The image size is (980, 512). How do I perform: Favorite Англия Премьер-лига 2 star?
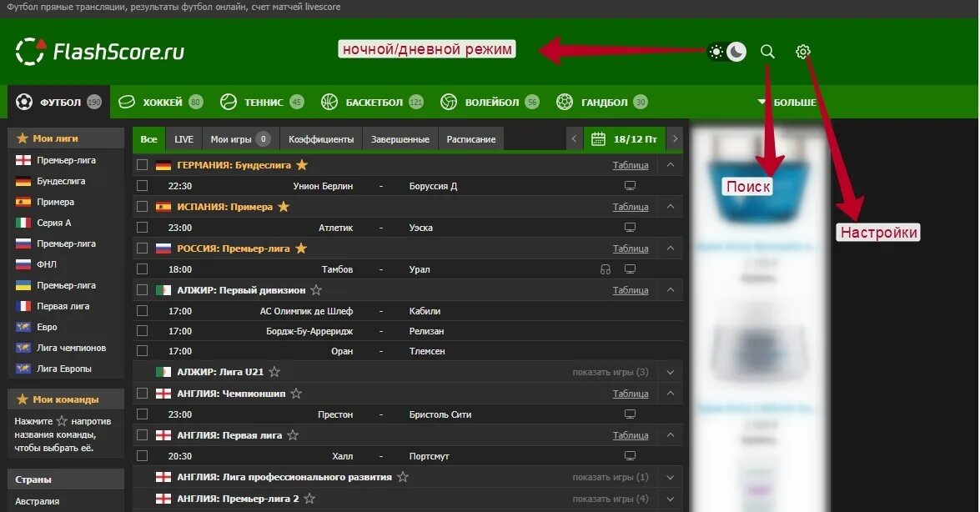click(309, 499)
